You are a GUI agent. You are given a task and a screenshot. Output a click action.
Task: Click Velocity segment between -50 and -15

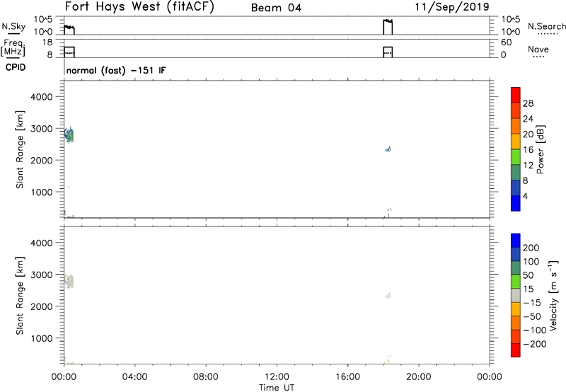pos(516,309)
